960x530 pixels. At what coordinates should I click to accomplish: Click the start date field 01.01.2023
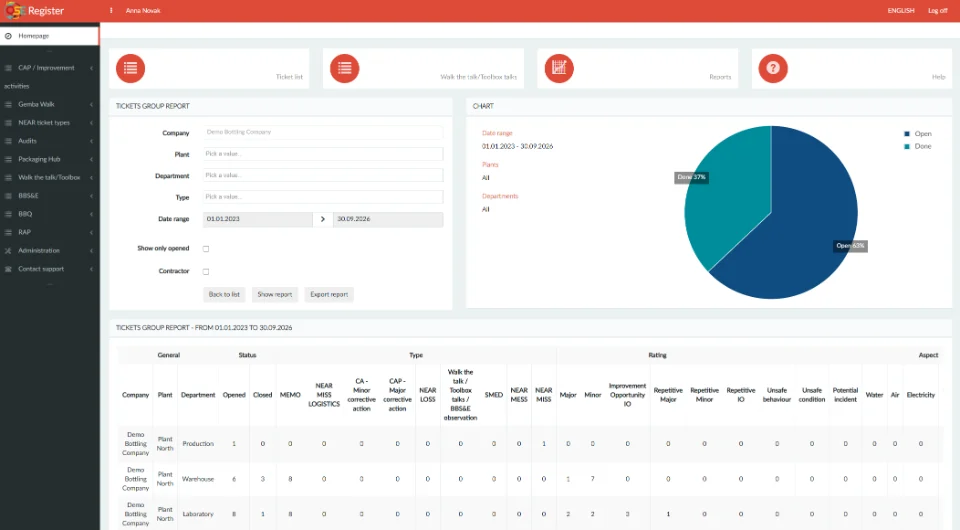click(x=258, y=219)
